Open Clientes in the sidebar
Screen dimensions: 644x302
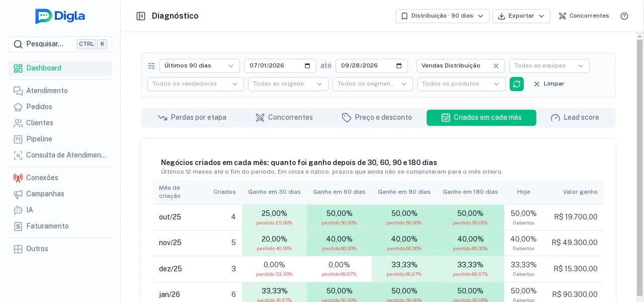pyautogui.click(x=60, y=123)
